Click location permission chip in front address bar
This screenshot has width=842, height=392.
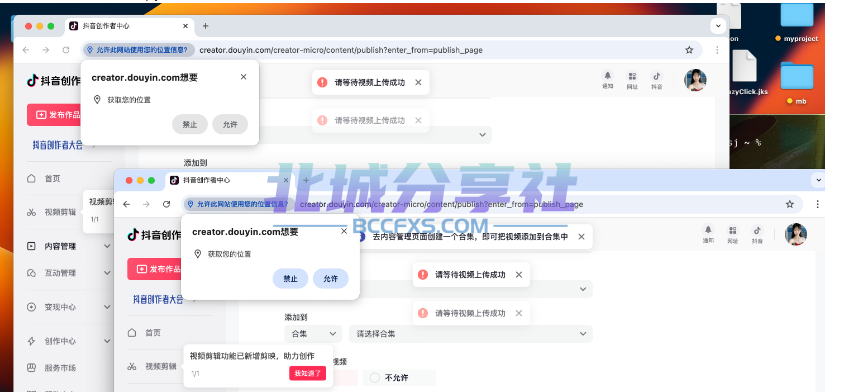click(x=238, y=204)
